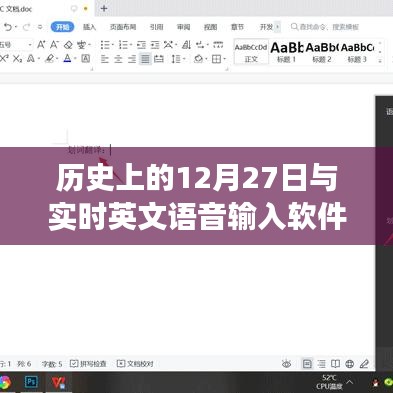Open the Highlight color dropdown arrow

(x=57, y=59)
